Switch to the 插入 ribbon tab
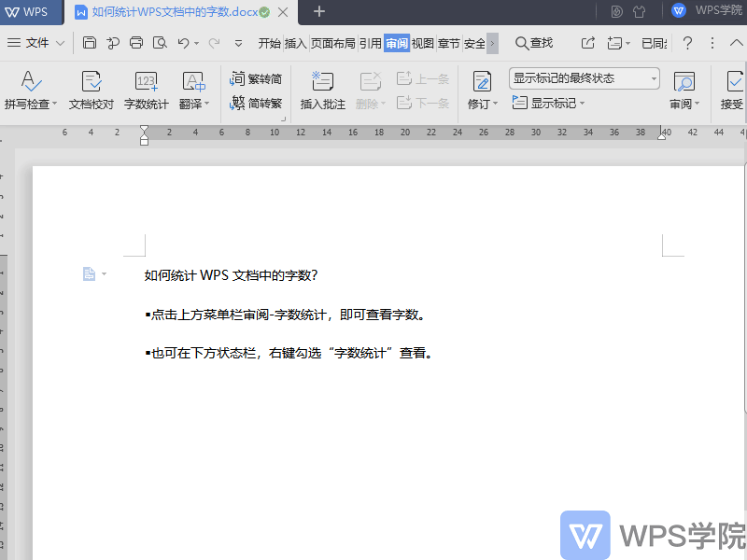The width and height of the screenshot is (747, 560). click(x=294, y=42)
